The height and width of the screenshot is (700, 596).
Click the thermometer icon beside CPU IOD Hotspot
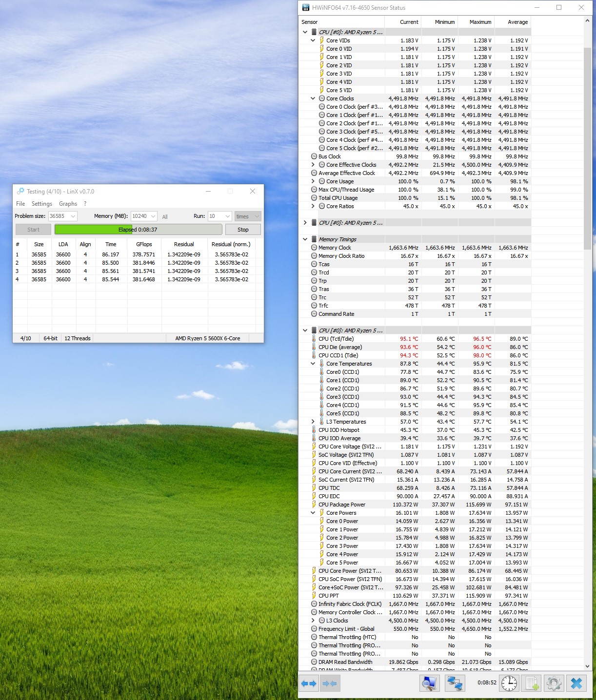[314, 430]
